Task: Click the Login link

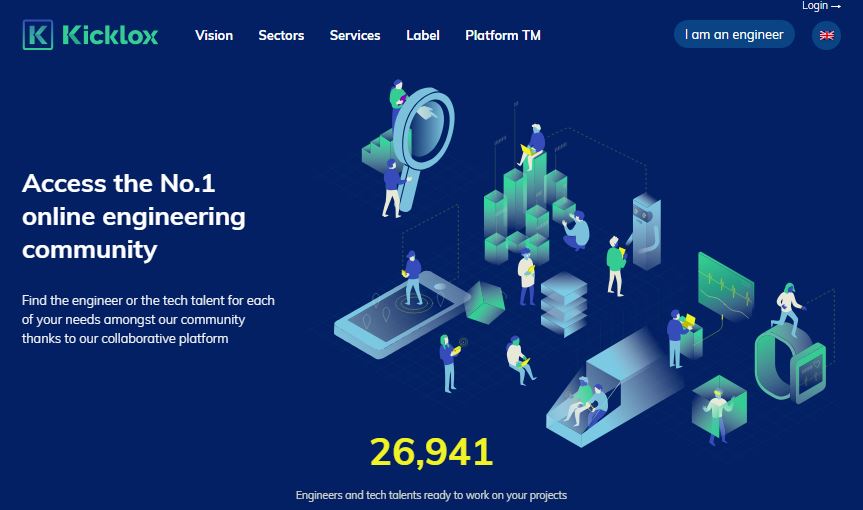Action: (815, 6)
